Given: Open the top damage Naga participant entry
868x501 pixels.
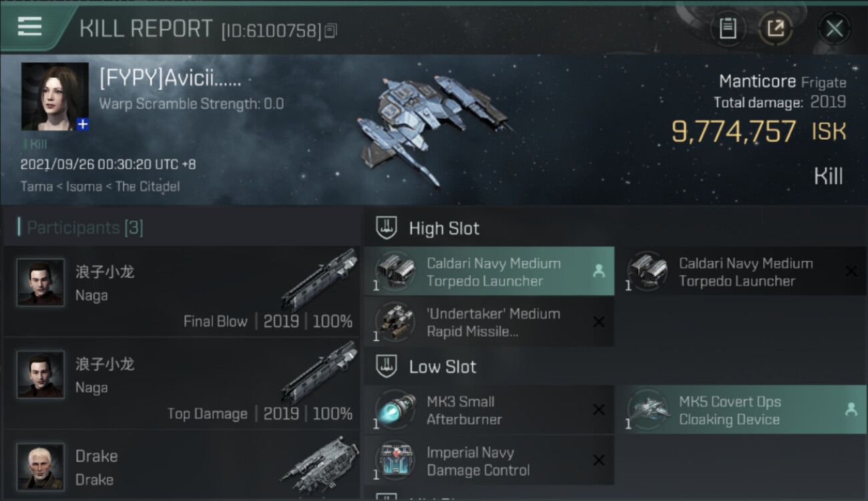Looking at the screenshot, I should pyautogui.click(x=182, y=383).
